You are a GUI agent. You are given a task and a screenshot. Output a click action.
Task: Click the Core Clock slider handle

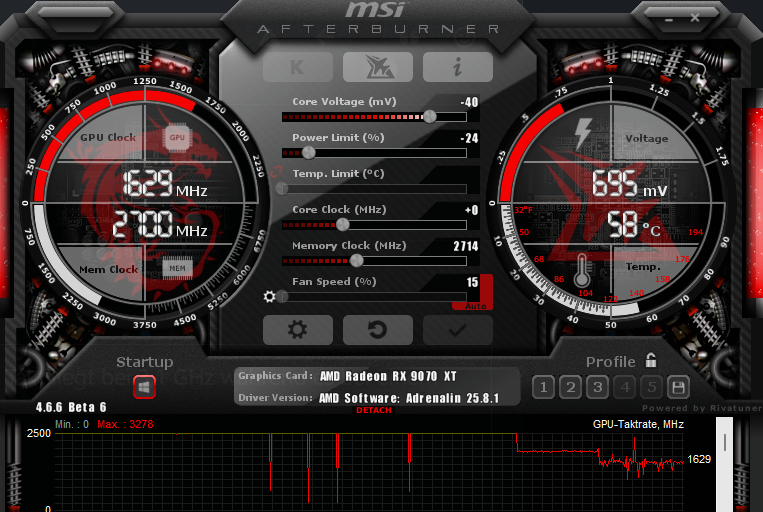[343, 224]
